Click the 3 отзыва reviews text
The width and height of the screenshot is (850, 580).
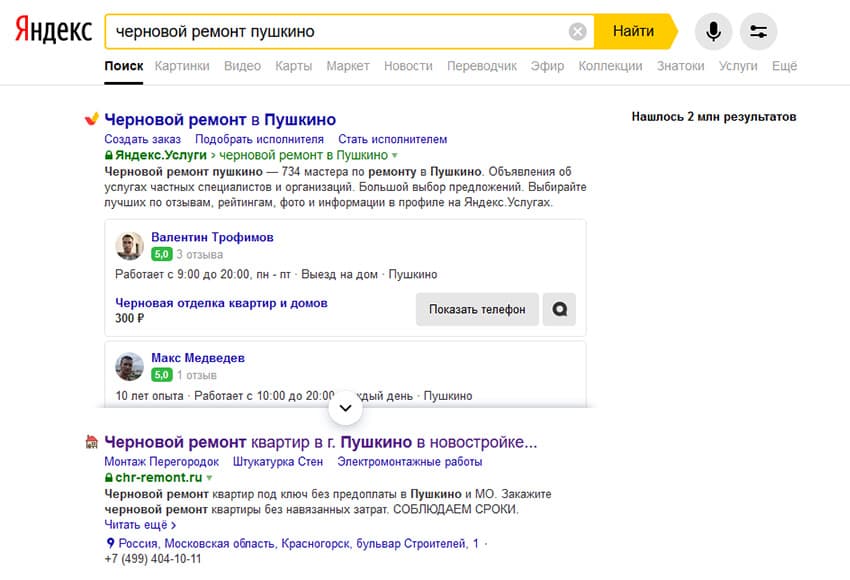[x=199, y=254]
